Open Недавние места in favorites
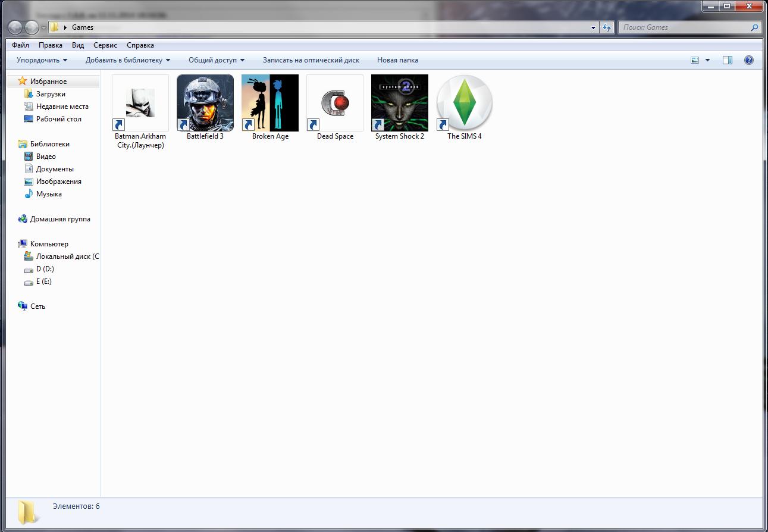 (x=62, y=107)
